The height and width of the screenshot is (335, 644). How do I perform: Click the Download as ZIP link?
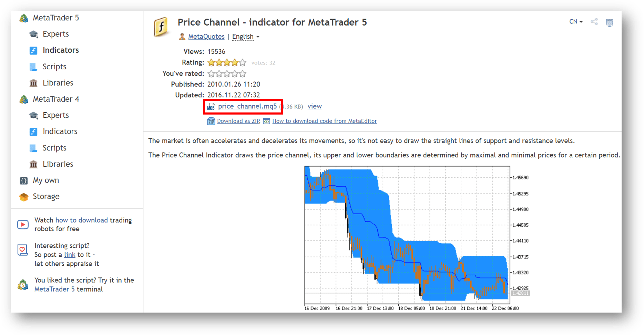tap(238, 121)
